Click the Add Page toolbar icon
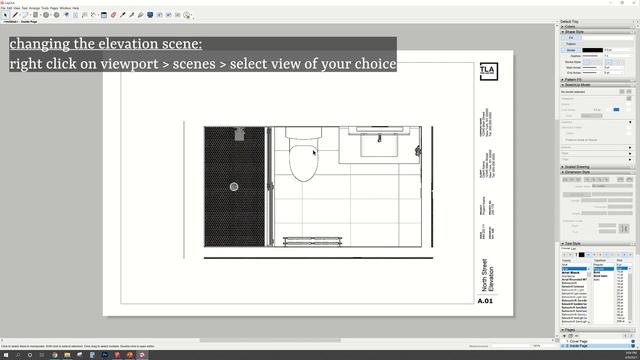This screenshot has width=640, height=360. tap(159, 15)
